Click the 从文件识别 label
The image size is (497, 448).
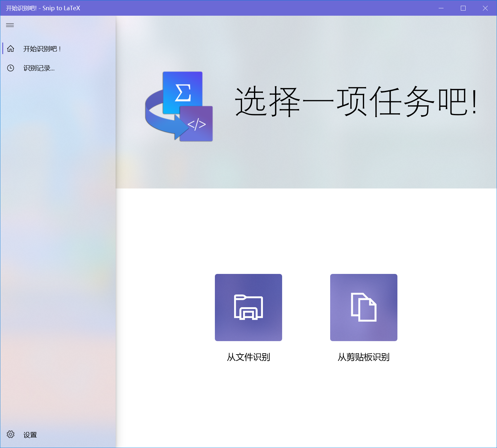[248, 357]
